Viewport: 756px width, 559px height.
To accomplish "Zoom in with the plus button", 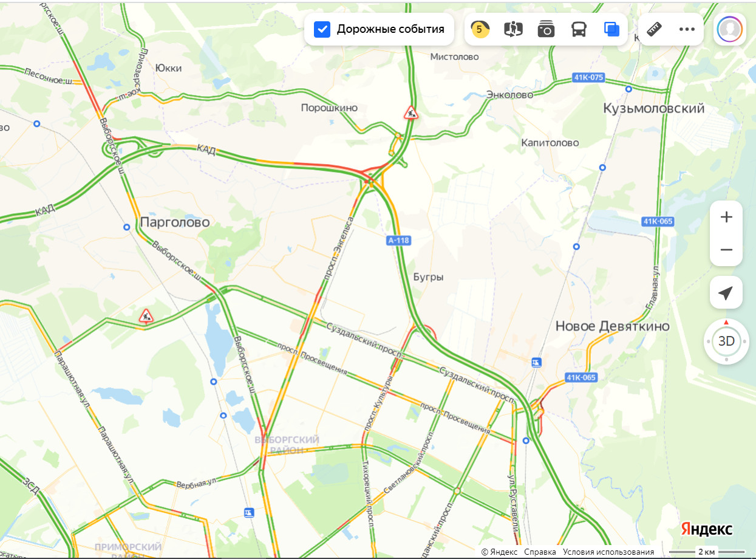I will click(x=726, y=217).
